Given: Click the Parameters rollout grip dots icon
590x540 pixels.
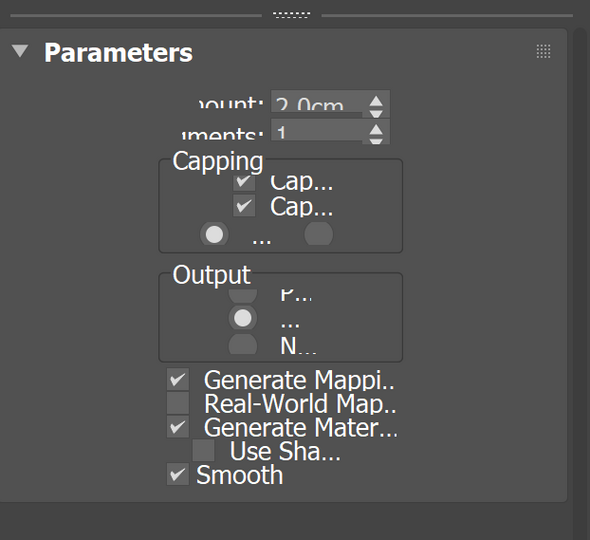Looking at the screenshot, I should pyautogui.click(x=543, y=51).
